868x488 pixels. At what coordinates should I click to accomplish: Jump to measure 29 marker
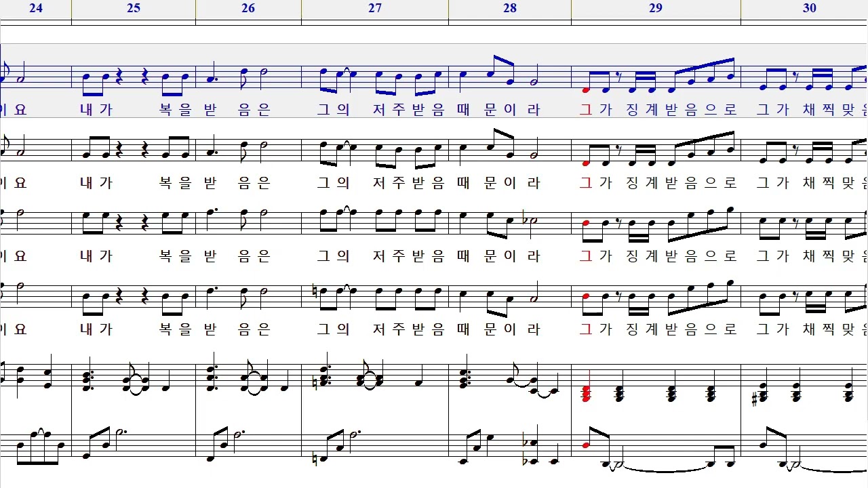tap(655, 8)
